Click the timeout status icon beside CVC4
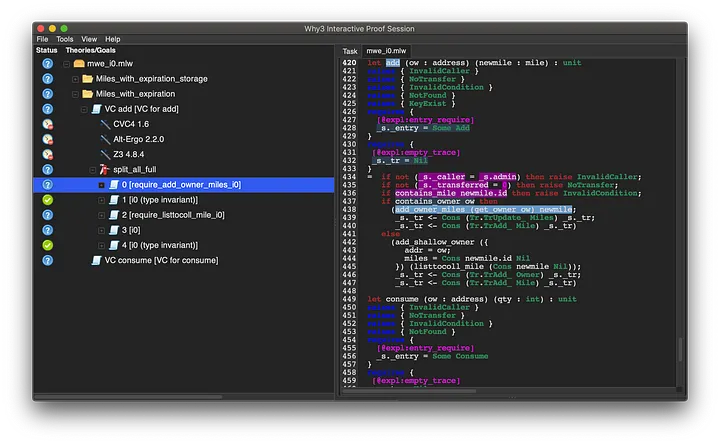The image size is (720, 444). pyautogui.click(x=46, y=124)
